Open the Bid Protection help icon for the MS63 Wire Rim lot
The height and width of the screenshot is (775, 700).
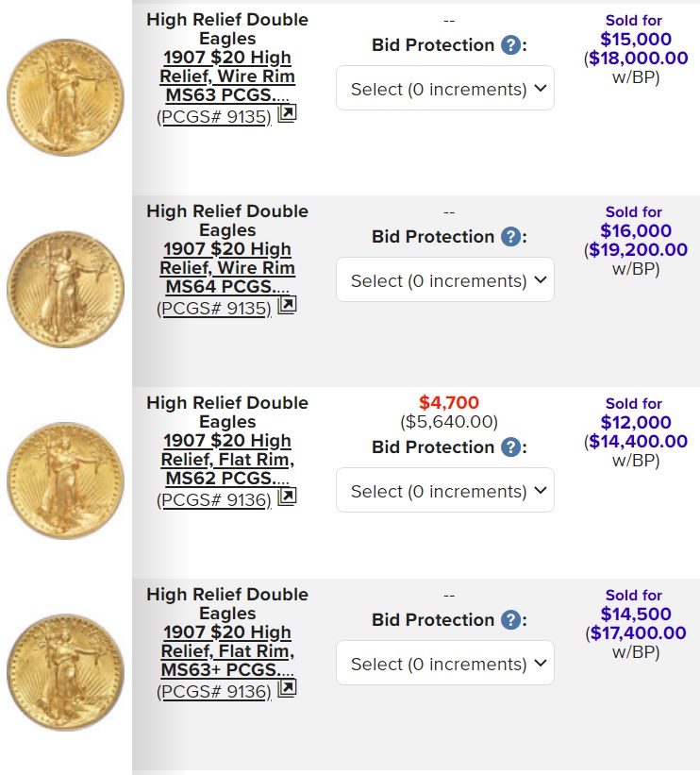click(x=510, y=45)
